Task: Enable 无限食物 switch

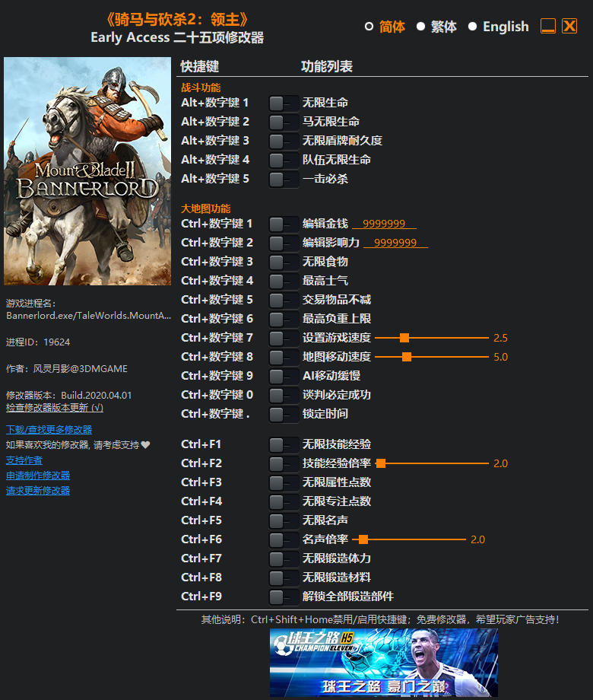Action: 284,262
